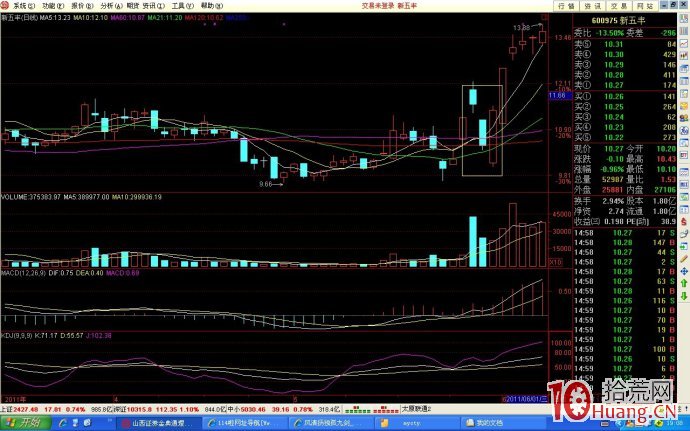Screen dimensions: 690x431
Task: Switch to 114啦网址导航 taskbar window
Action: click(245, 423)
